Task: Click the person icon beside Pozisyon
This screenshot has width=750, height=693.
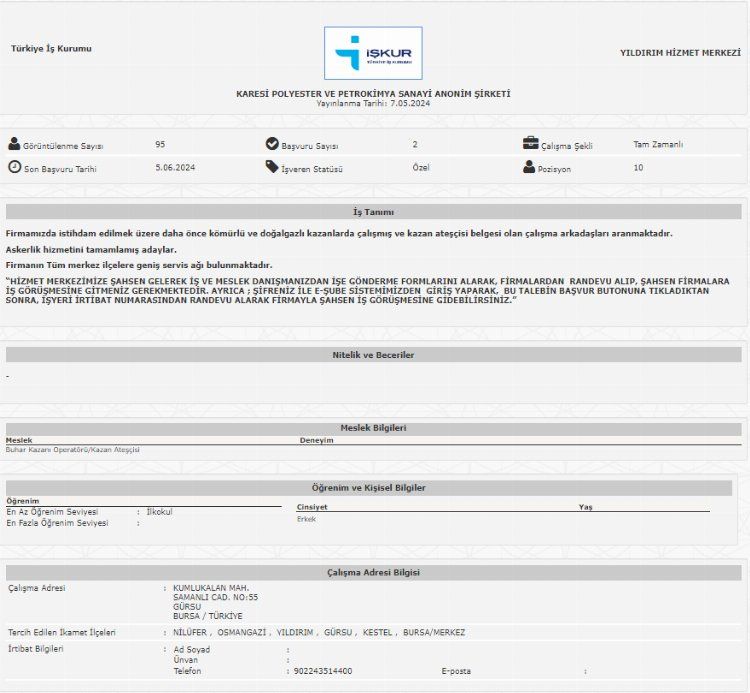Action: pyautogui.click(x=529, y=167)
